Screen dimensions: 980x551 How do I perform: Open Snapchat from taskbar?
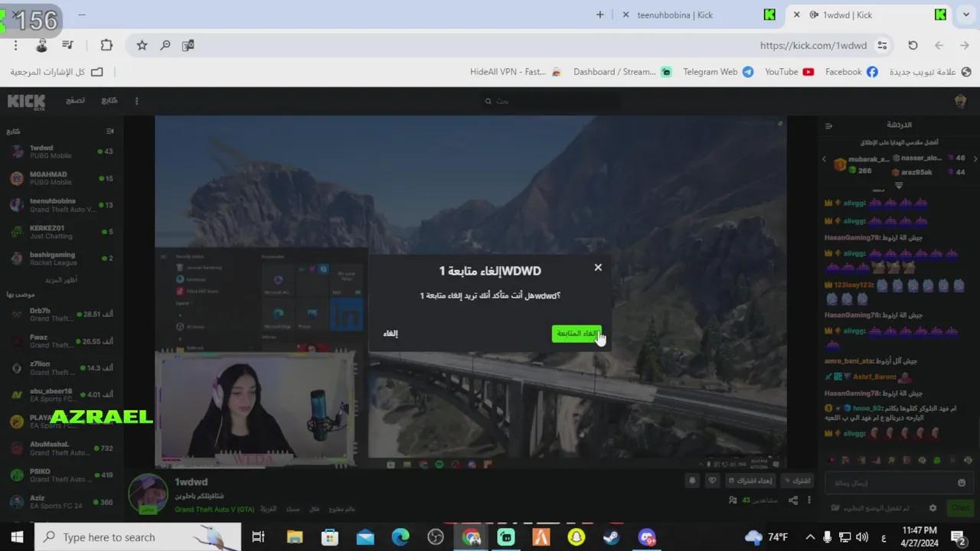[576, 537]
